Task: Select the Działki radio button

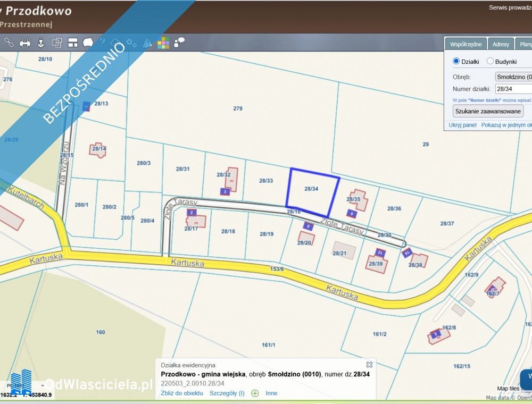Action: tap(456, 61)
